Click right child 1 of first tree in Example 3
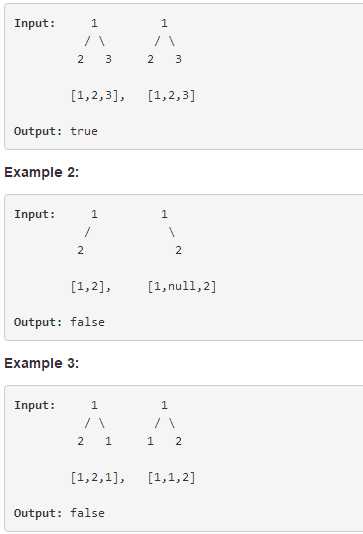Screen dimensions: 363x534 pos(108,441)
